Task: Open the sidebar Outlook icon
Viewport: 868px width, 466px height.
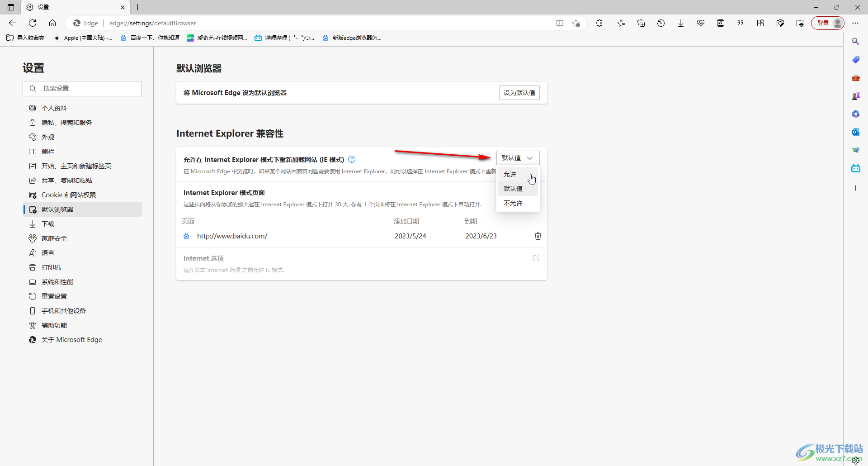Action: (855, 132)
